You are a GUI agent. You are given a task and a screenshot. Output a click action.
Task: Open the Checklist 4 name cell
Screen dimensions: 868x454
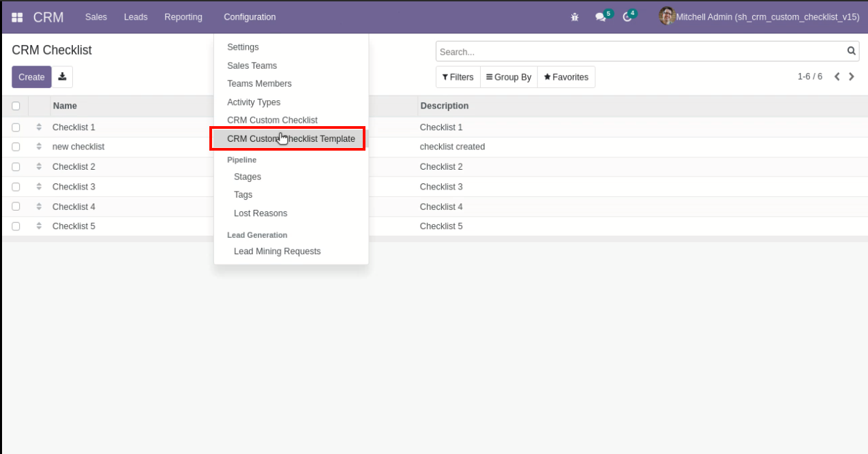74,207
